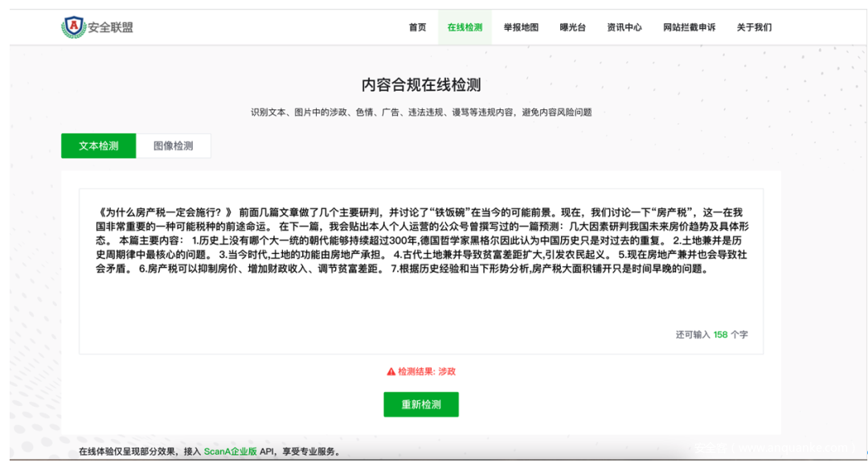The image size is (868, 463).
Task: Select 网站拦截申诉 in the navigation bar
Action: click(x=689, y=27)
